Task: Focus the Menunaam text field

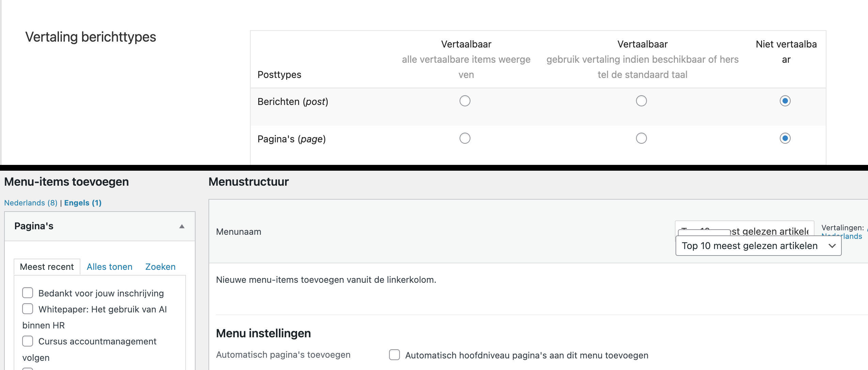Action: point(745,228)
